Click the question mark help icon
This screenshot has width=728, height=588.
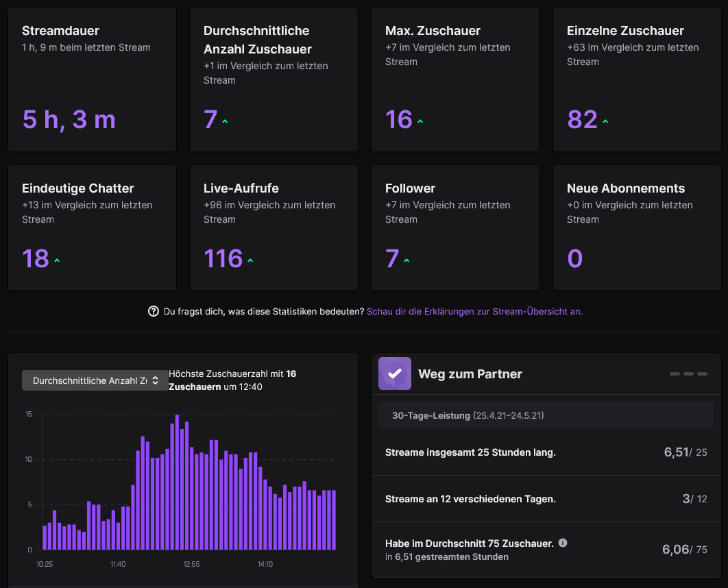point(154,311)
